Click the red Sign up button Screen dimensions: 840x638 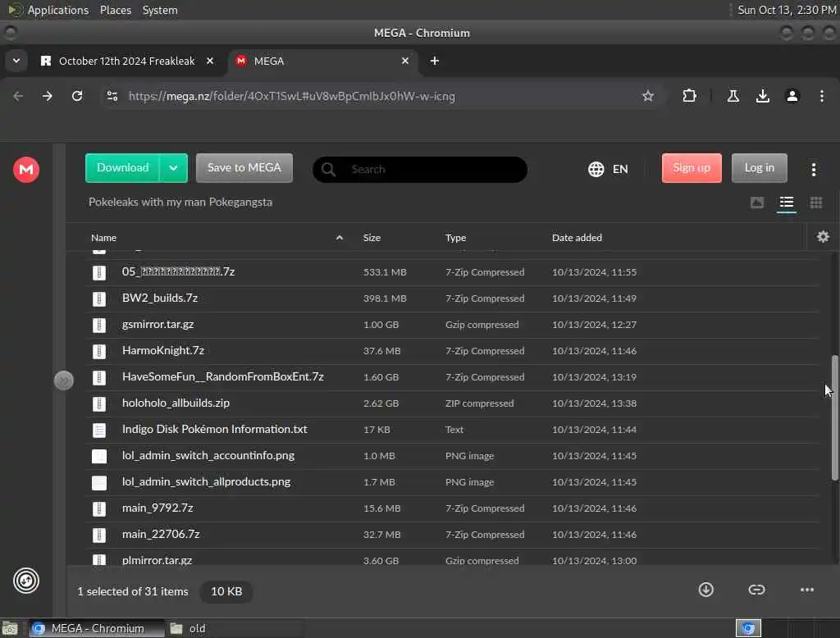click(691, 168)
